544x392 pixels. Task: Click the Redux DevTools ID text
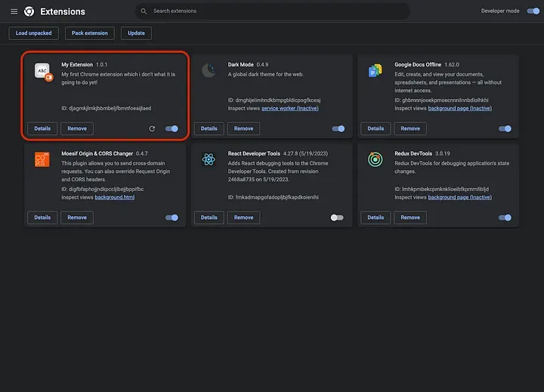tap(442, 189)
